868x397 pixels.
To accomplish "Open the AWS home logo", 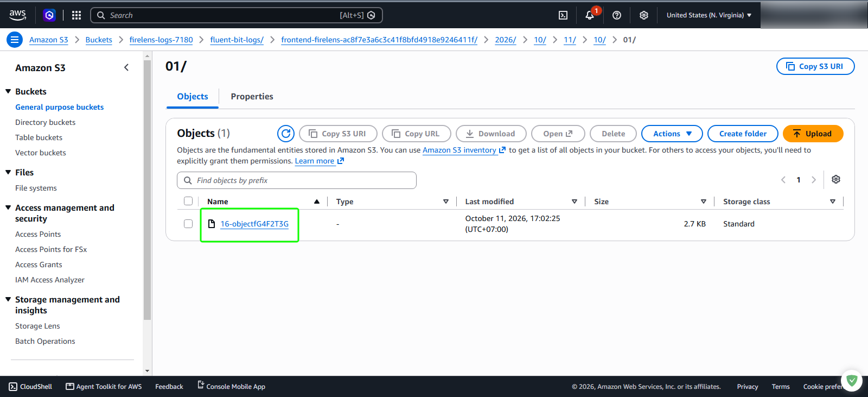I will point(17,15).
